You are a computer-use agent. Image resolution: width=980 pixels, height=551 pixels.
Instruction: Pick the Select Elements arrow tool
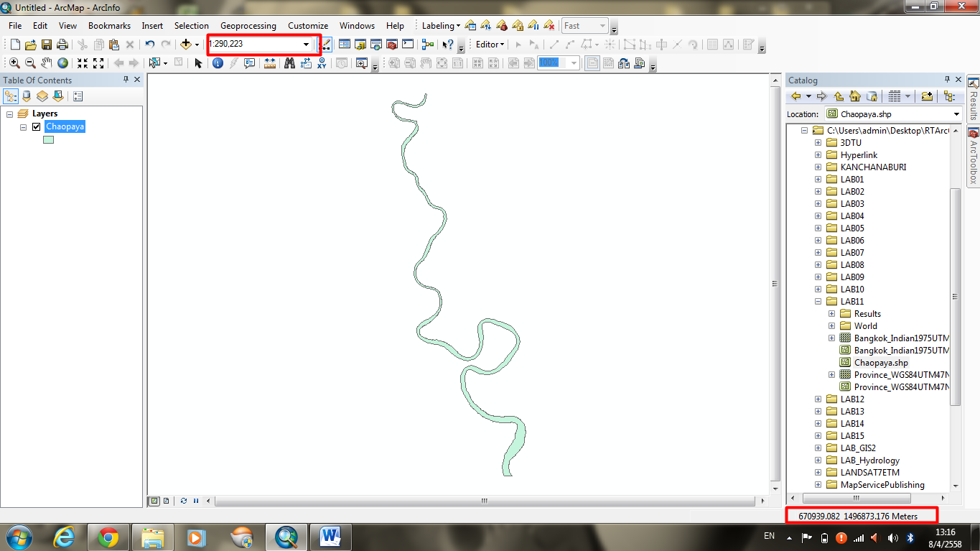(x=199, y=63)
